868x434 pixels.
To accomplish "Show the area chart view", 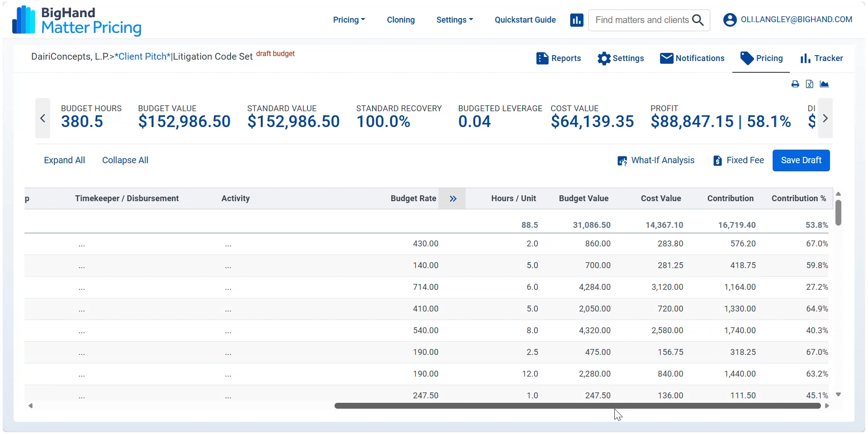I will coord(825,84).
